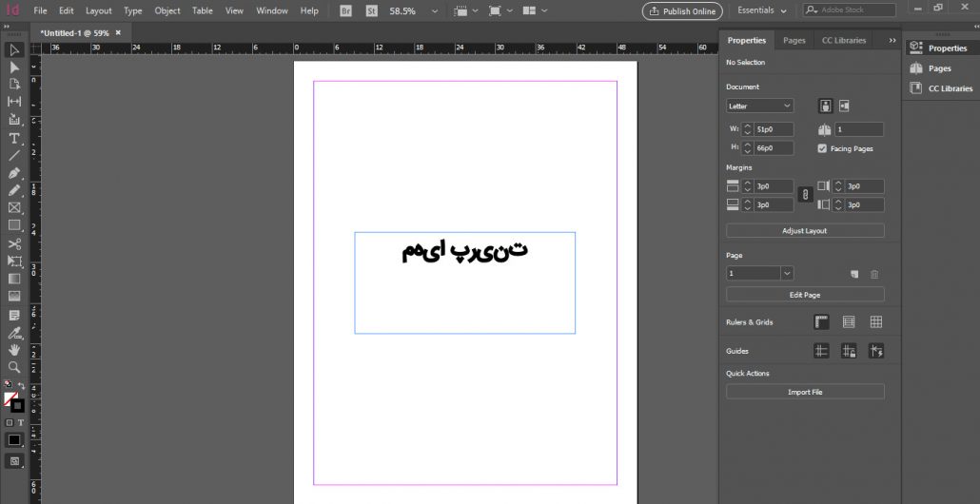Toggle smart guides button

coord(876,351)
